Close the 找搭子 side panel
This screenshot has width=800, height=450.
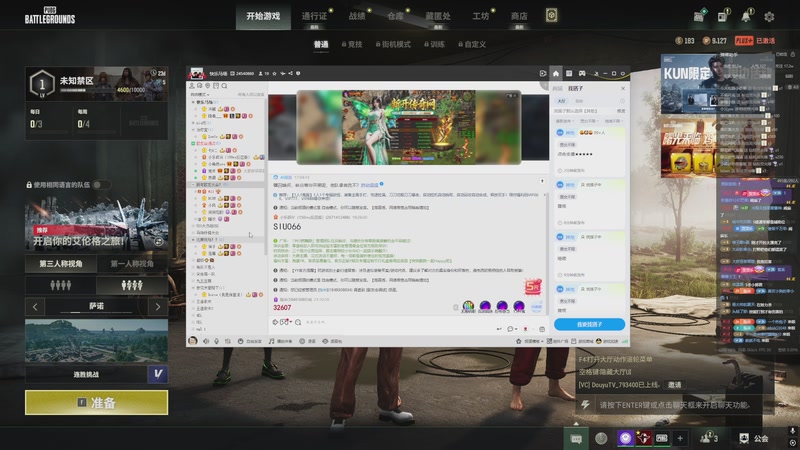pos(623,88)
